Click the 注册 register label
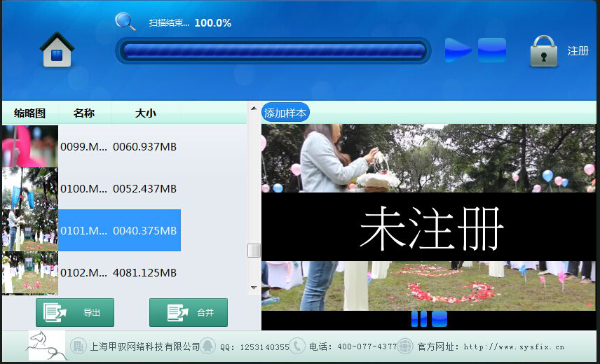 [x=578, y=51]
